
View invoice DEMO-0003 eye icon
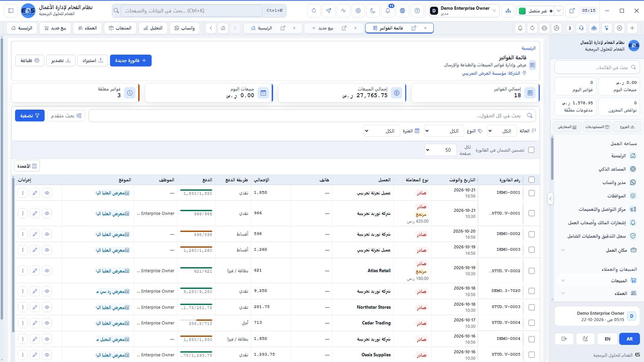coord(47,250)
